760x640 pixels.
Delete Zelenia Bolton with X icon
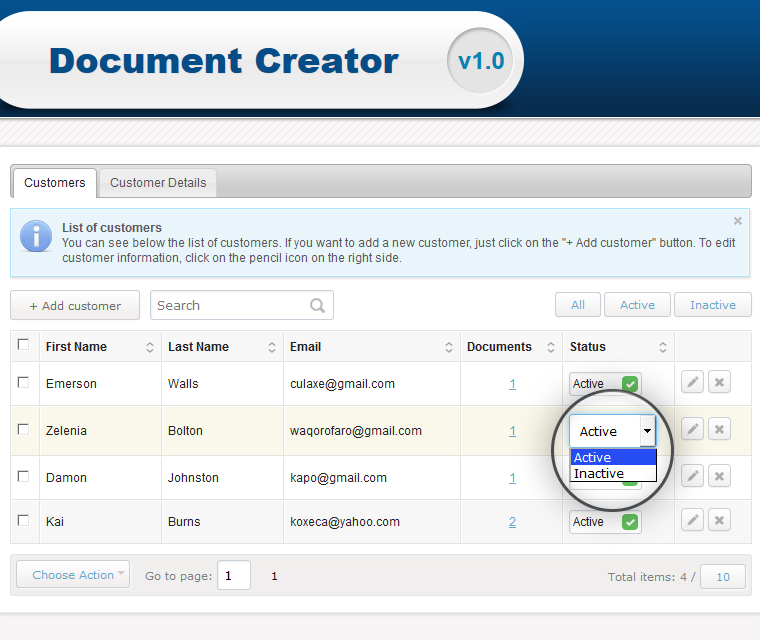[719, 429]
